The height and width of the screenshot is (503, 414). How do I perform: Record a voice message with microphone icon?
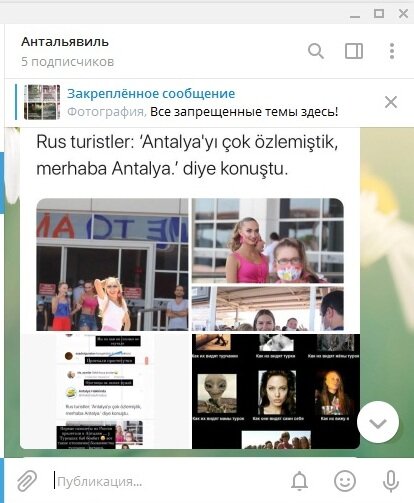click(x=391, y=481)
